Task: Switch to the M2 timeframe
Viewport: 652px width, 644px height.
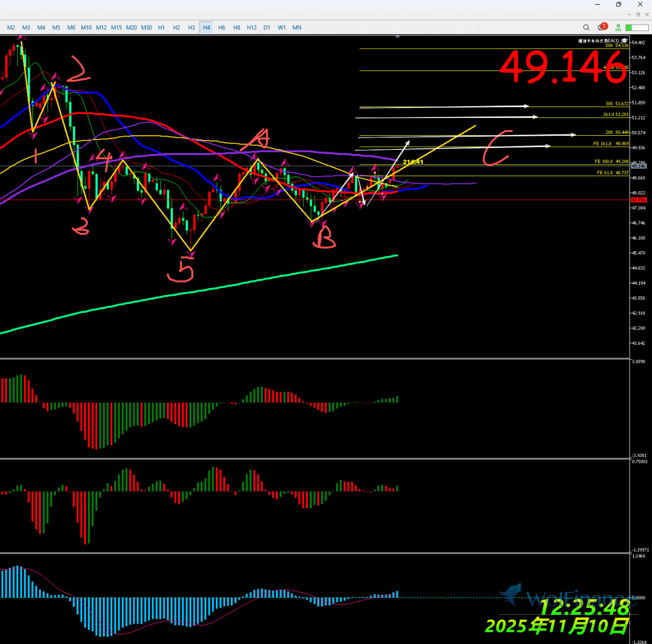Action: click(11, 28)
